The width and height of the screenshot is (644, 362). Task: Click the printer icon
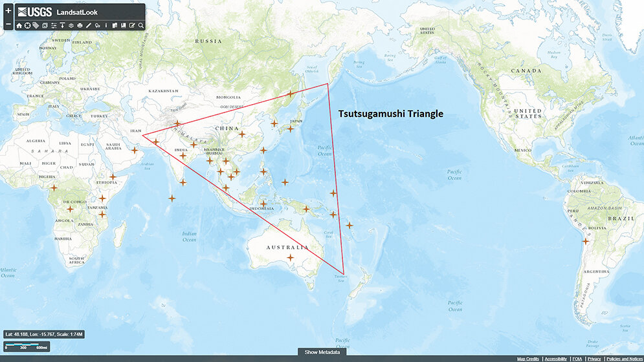[x=80, y=25]
